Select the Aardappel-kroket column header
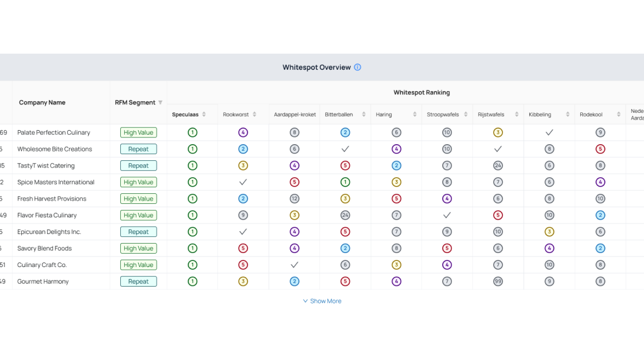The image size is (644, 362). pyautogui.click(x=295, y=115)
